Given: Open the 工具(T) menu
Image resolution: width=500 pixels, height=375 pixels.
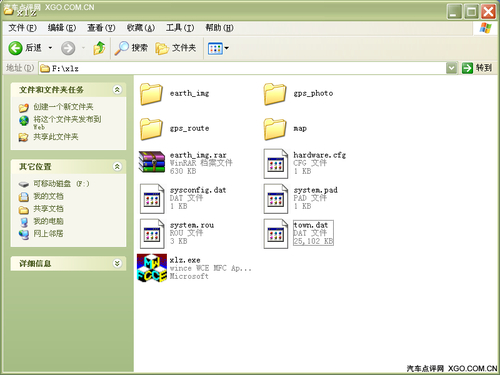Looking at the screenshot, I should click(x=180, y=28).
